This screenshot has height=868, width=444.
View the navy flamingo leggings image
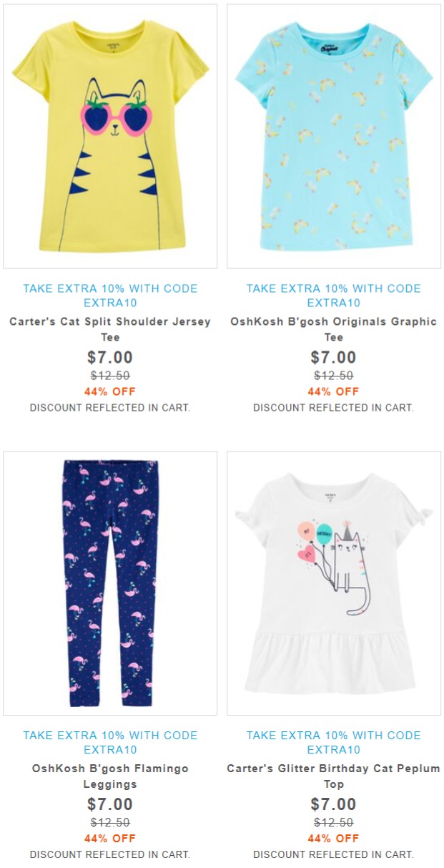[x=110, y=583]
